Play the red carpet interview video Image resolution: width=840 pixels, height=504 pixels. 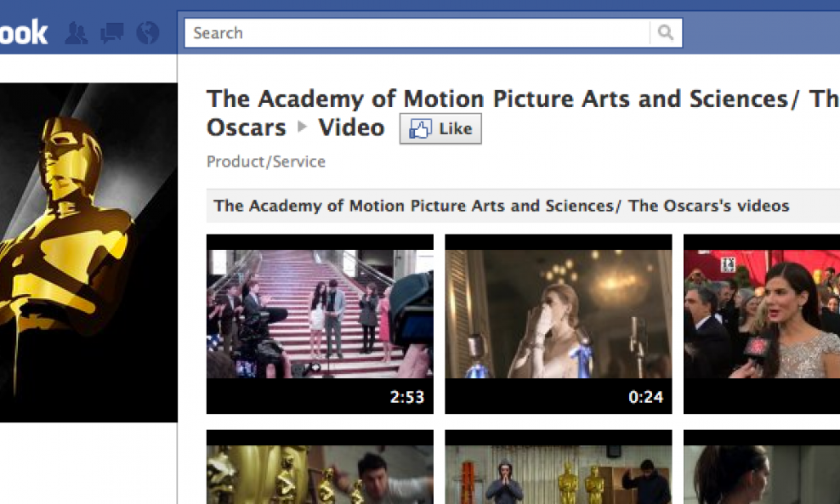(x=762, y=324)
